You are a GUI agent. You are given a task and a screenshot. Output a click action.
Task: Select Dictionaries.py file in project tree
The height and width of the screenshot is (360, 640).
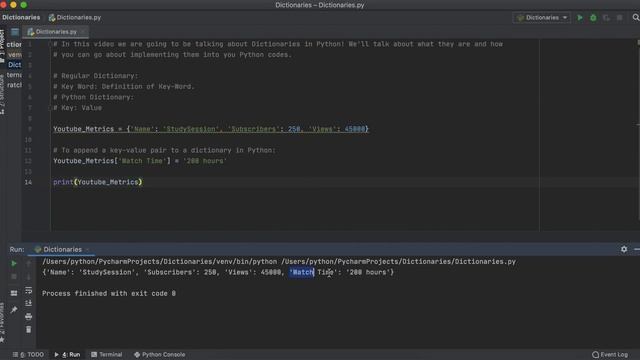(x=14, y=64)
